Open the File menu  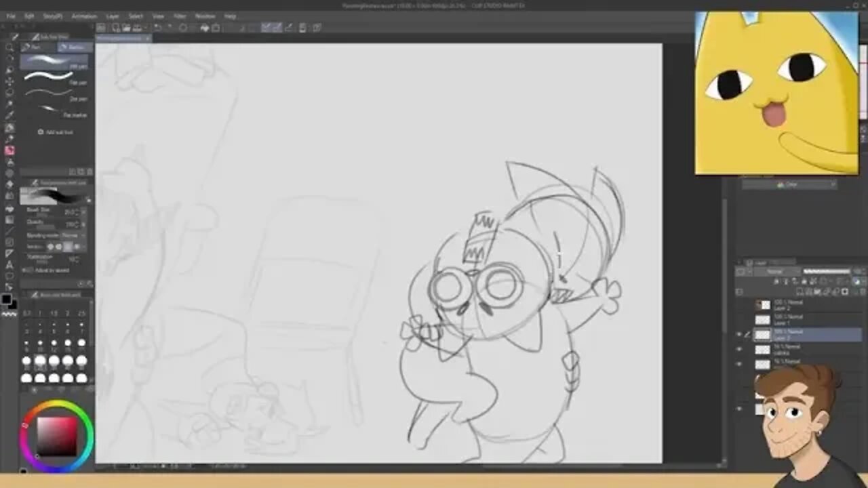pyautogui.click(x=11, y=16)
